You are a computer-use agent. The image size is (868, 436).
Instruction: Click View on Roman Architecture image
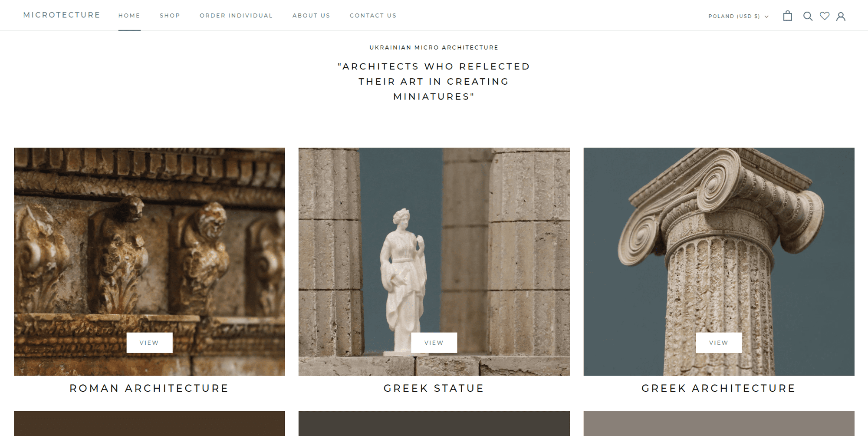[x=149, y=343]
